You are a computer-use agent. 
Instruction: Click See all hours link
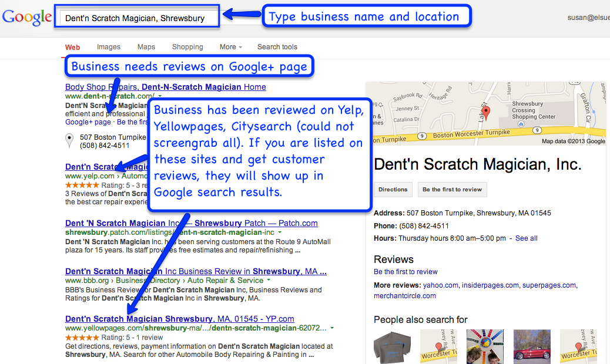(527, 238)
